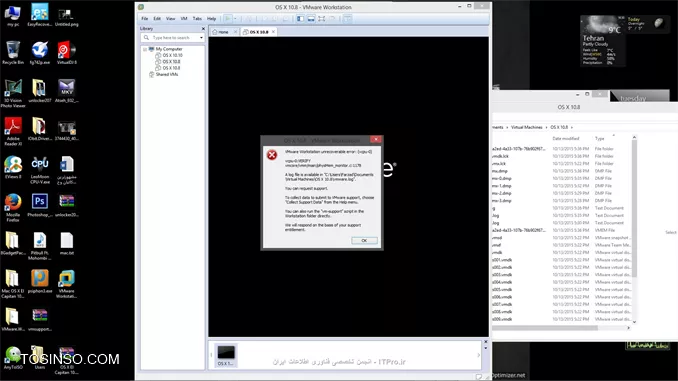Open the power options dropdown arrow

[x=235, y=19]
